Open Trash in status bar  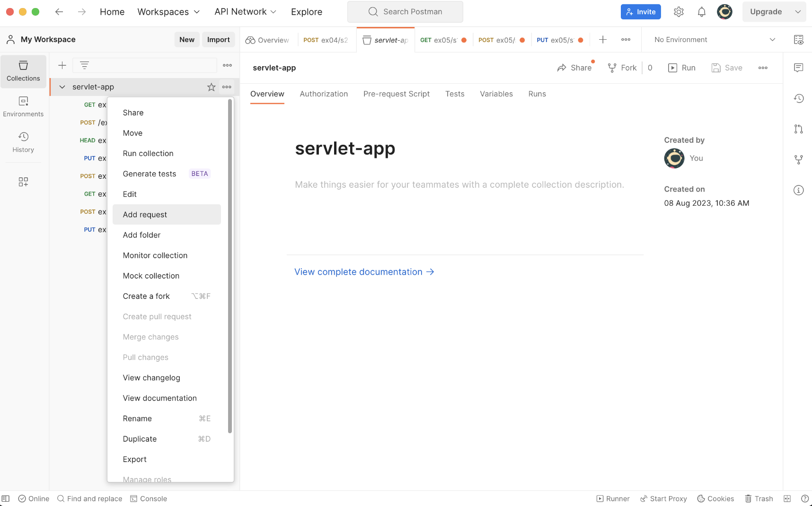[759, 498]
